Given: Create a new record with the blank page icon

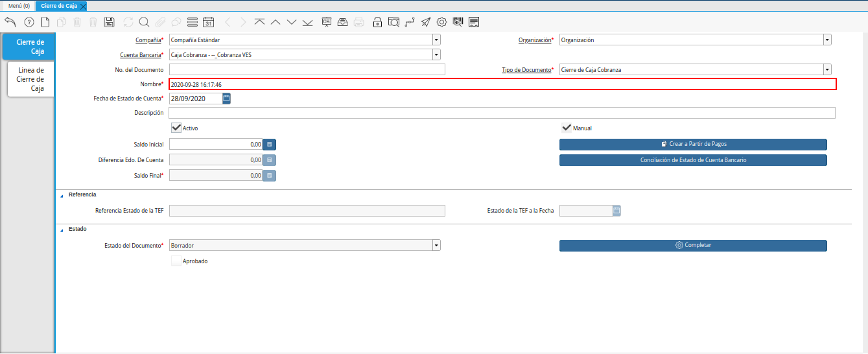Looking at the screenshot, I should click(x=45, y=22).
